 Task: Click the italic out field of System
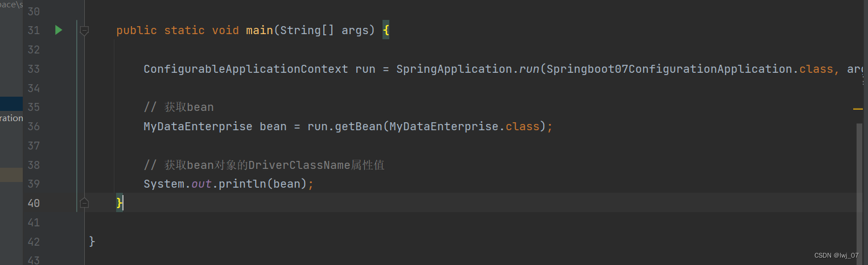click(x=201, y=184)
